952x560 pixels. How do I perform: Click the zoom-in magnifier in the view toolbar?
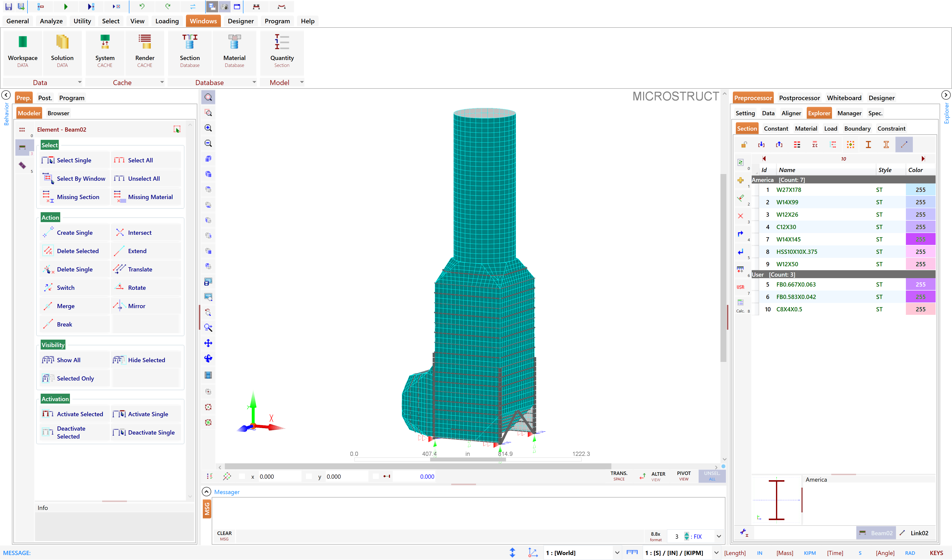coord(208,128)
